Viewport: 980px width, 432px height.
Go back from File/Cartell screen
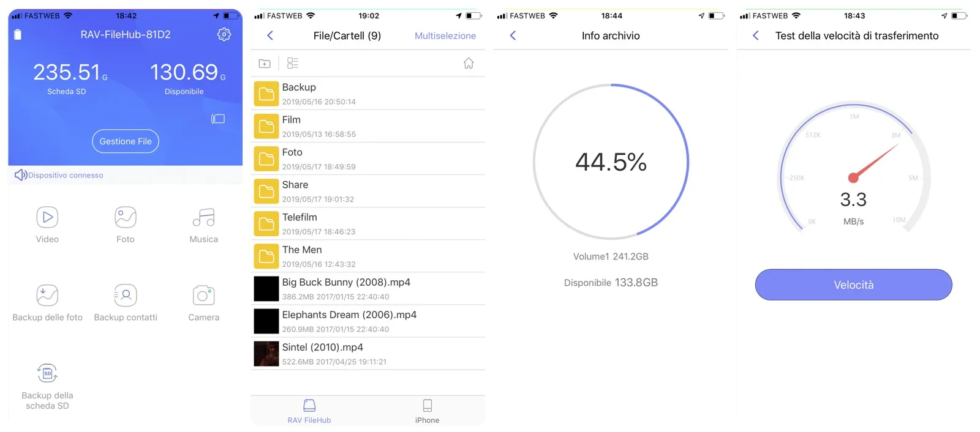pos(270,35)
